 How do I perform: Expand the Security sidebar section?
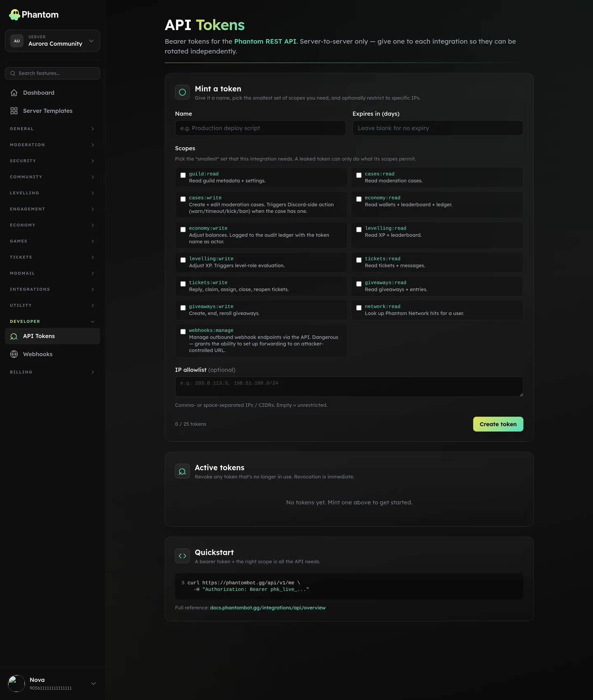(52, 161)
